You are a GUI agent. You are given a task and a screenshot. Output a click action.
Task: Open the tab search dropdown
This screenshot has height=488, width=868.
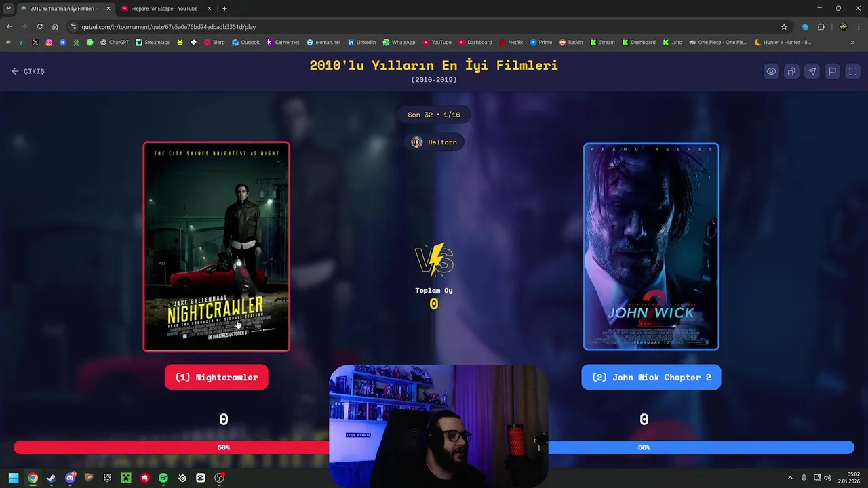pos(8,9)
